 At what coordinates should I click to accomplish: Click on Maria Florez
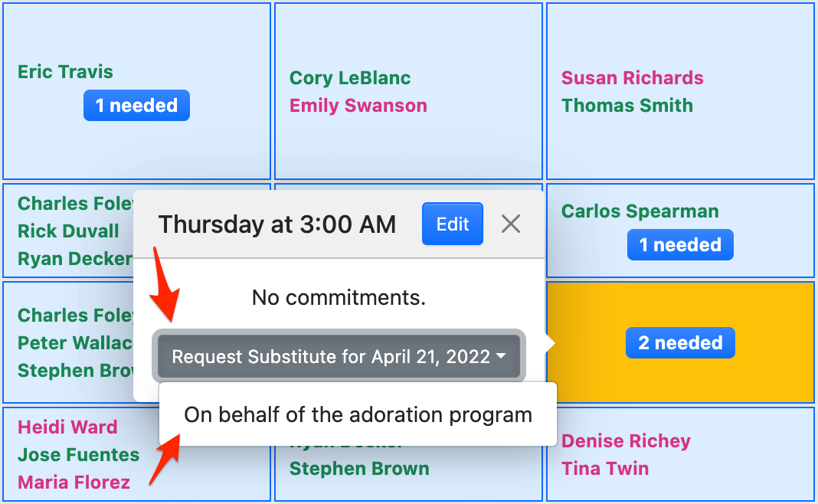coord(74,483)
